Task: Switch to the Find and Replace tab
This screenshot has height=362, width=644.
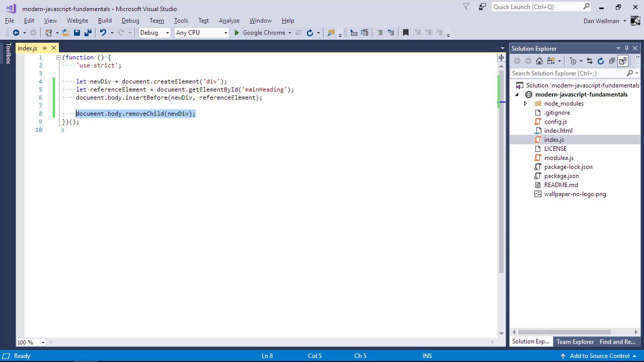Action: pyautogui.click(x=617, y=342)
